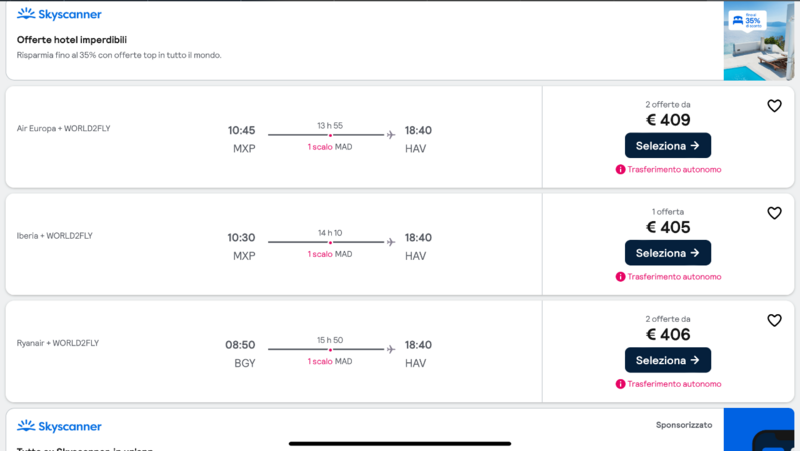Select the €406 Ryanair flight
The image size is (800, 451).
(667, 360)
